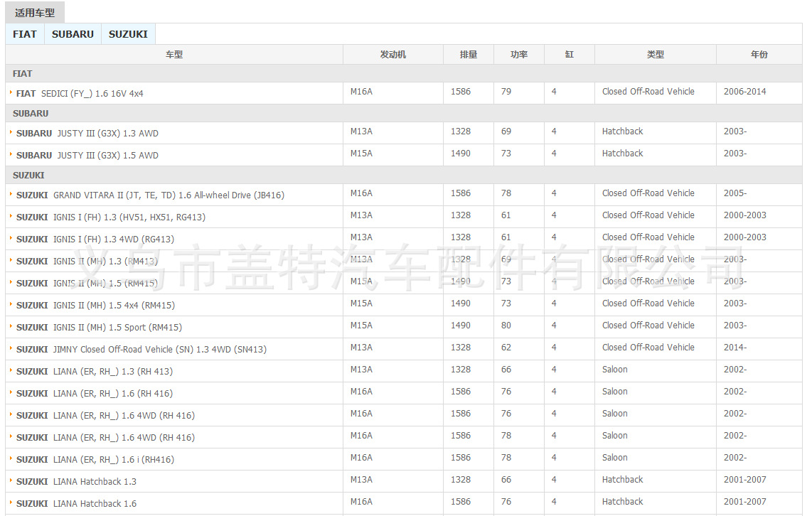Select engine M15A in IGNIS II 1.5 4x4 row
The height and width of the screenshot is (516, 812).
(x=361, y=303)
